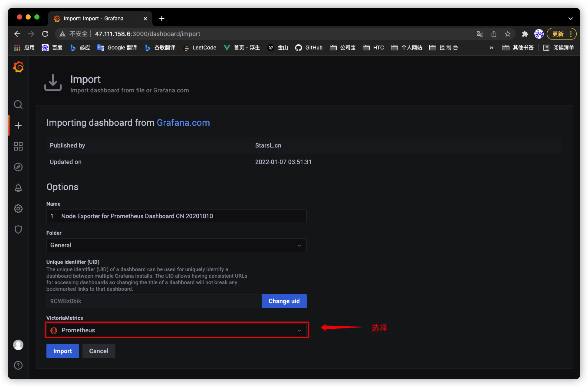The image size is (588, 387).
Task: Open the VictoriaMetrics Prometheus data source dropdown
Action: (x=176, y=330)
